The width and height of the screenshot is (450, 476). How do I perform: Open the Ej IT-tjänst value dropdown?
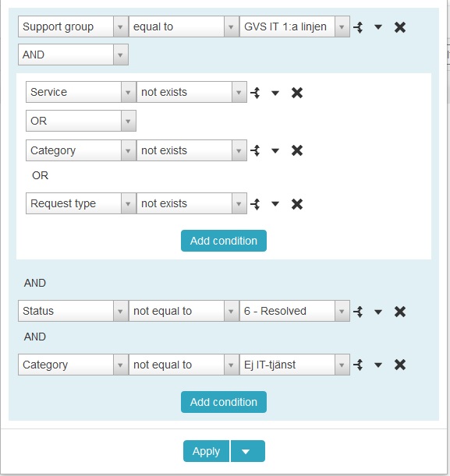295,365
